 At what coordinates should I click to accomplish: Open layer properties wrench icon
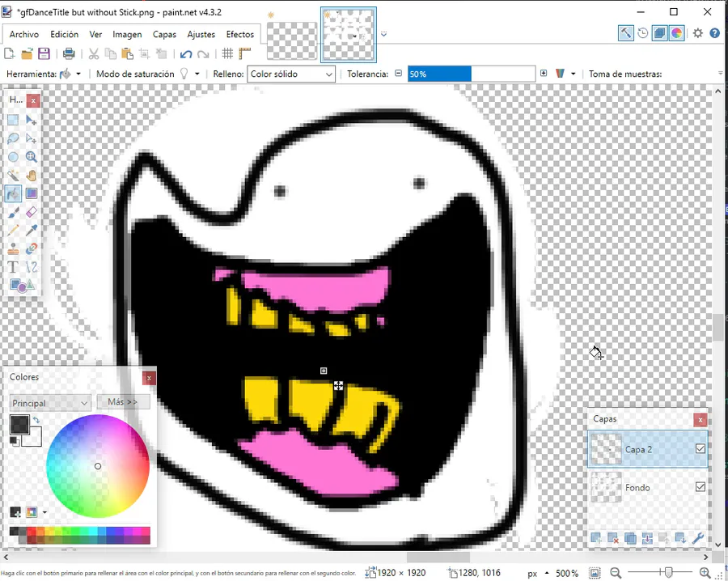click(698, 538)
